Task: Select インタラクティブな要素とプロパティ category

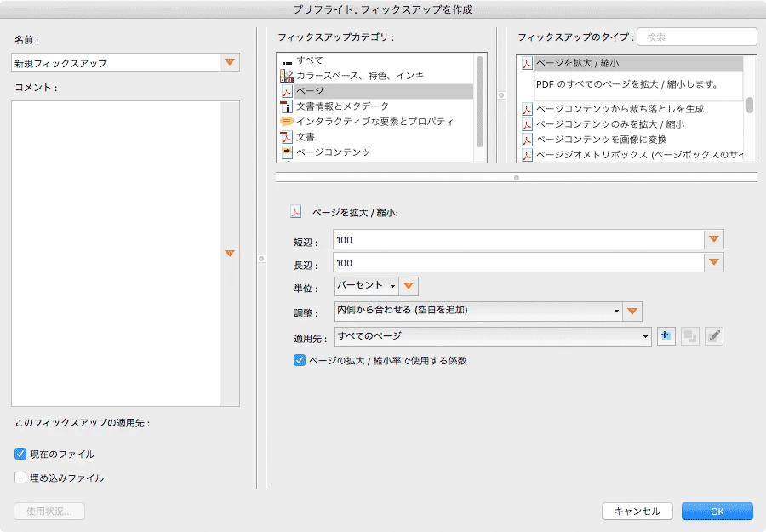Action: [376, 121]
